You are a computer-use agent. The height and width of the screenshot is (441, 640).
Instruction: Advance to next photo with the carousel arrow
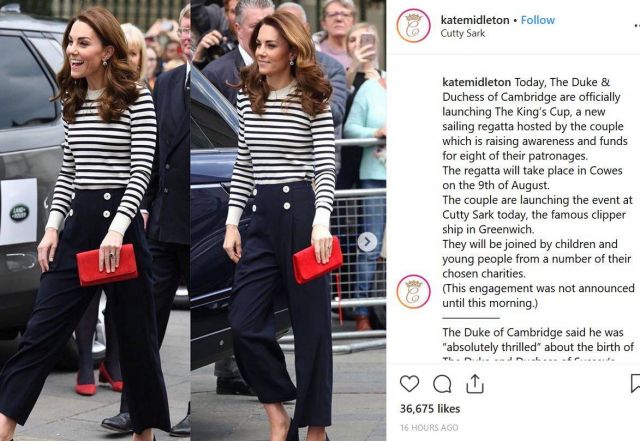367,242
